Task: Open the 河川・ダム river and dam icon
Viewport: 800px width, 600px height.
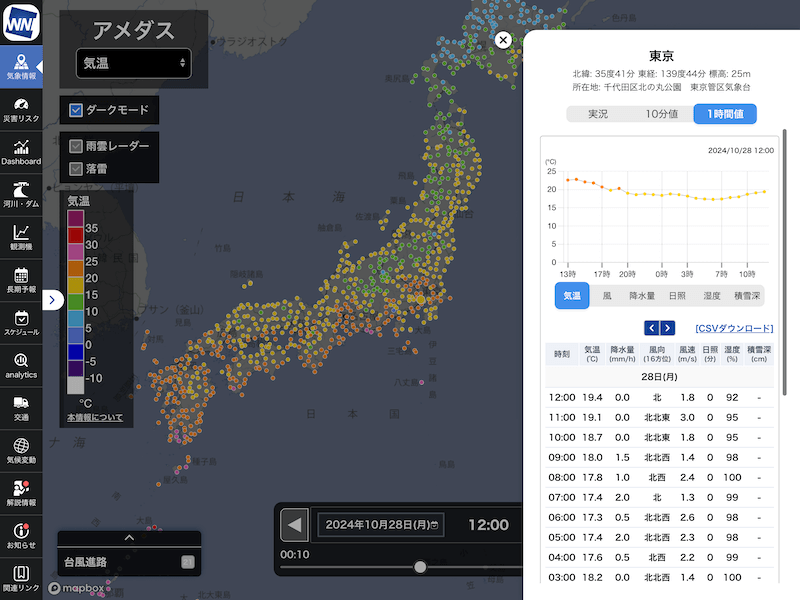Action: point(21,193)
